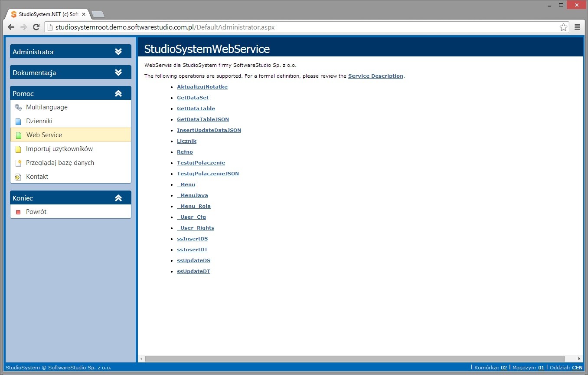Open _User_Cfg operation link
This screenshot has height=375, width=588.
(x=191, y=217)
